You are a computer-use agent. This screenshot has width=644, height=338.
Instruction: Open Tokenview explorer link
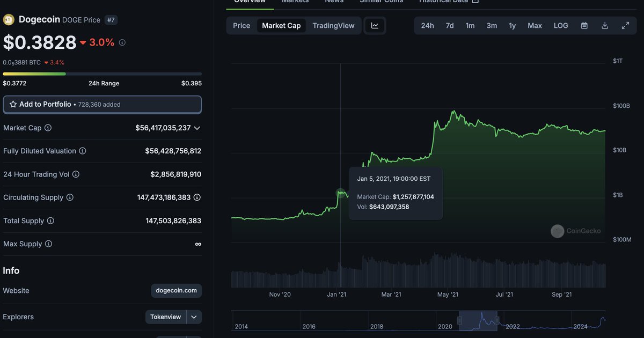(x=166, y=317)
